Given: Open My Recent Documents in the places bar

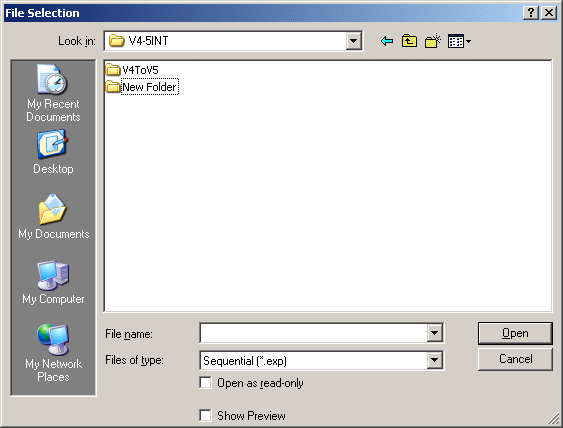Looking at the screenshot, I should (x=53, y=93).
